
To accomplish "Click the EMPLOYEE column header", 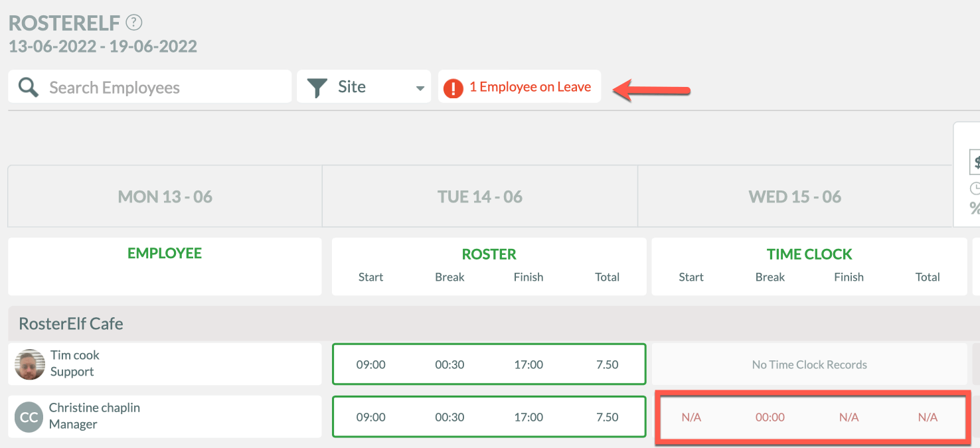I will [165, 253].
